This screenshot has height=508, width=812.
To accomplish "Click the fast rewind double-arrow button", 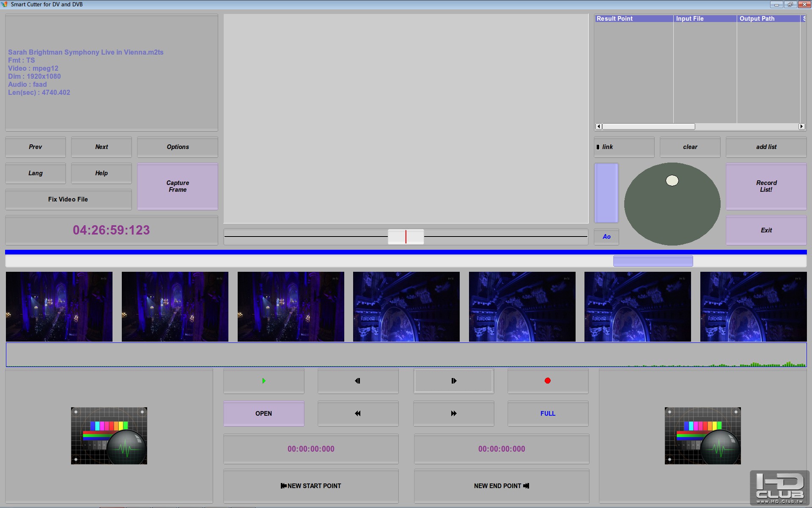I will tap(358, 413).
